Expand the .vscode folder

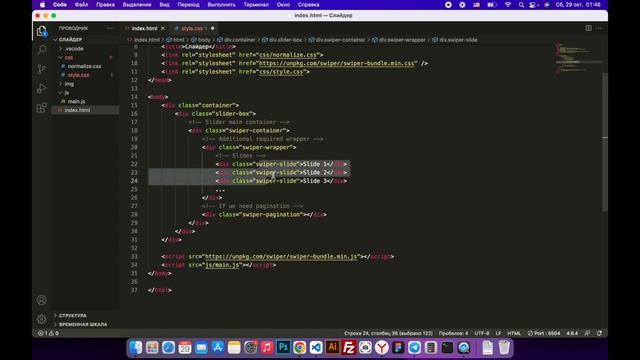(x=74, y=49)
